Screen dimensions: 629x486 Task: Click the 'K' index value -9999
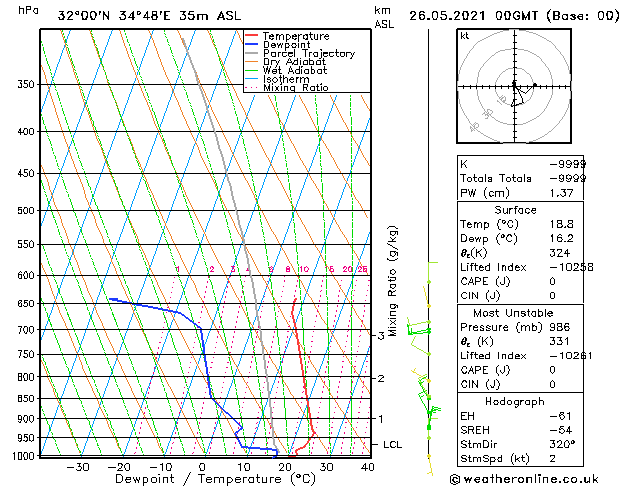point(568,164)
